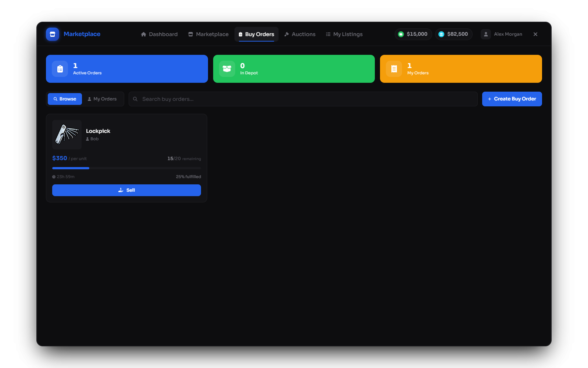Switch to the Marketplace nav tab
Screen dimensions: 588x368
[208, 34]
